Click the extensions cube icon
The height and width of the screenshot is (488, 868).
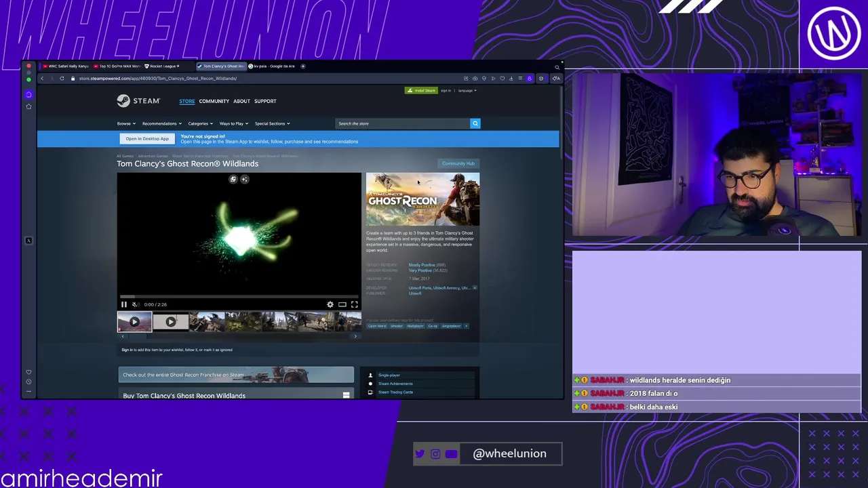click(x=541, y=79)
